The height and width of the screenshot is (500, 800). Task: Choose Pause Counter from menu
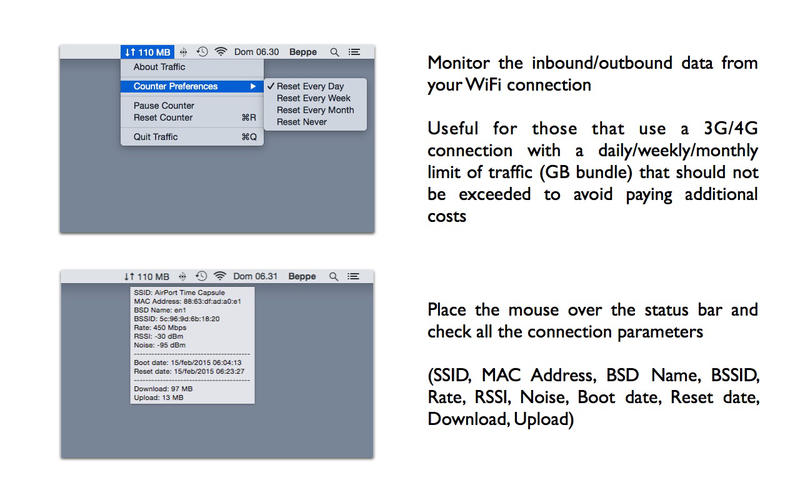point(192,106)
